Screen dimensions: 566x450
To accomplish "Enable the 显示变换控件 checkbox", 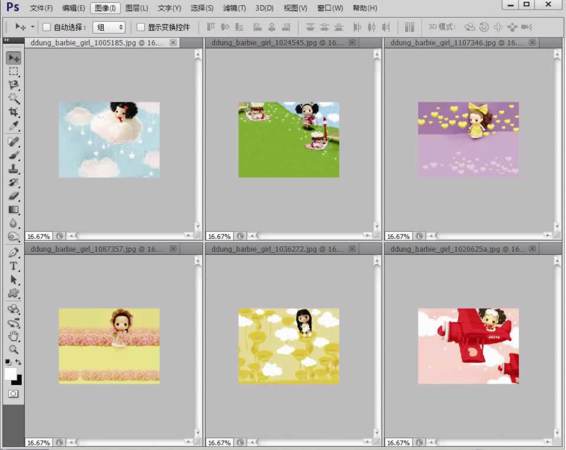I will [x=141, y=27].
